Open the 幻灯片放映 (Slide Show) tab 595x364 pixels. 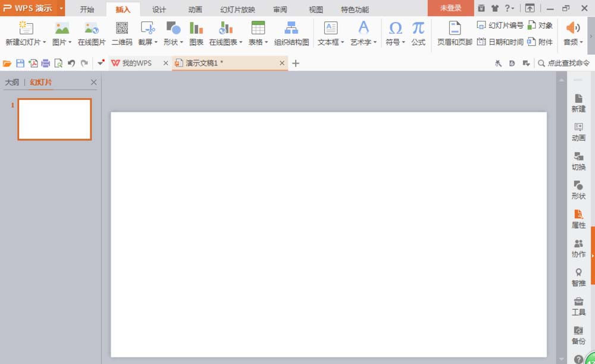tap(237, 10)
